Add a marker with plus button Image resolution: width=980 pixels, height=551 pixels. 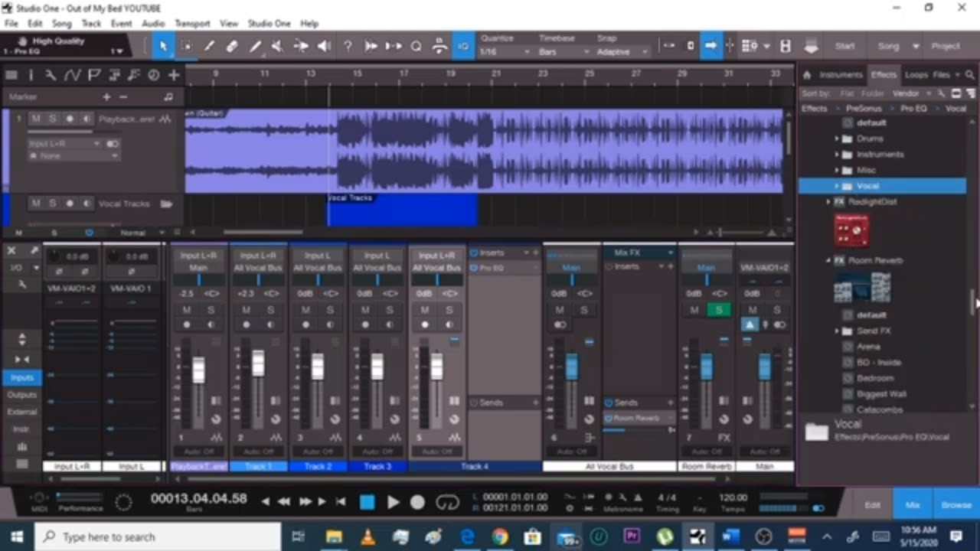click(106, 97)
